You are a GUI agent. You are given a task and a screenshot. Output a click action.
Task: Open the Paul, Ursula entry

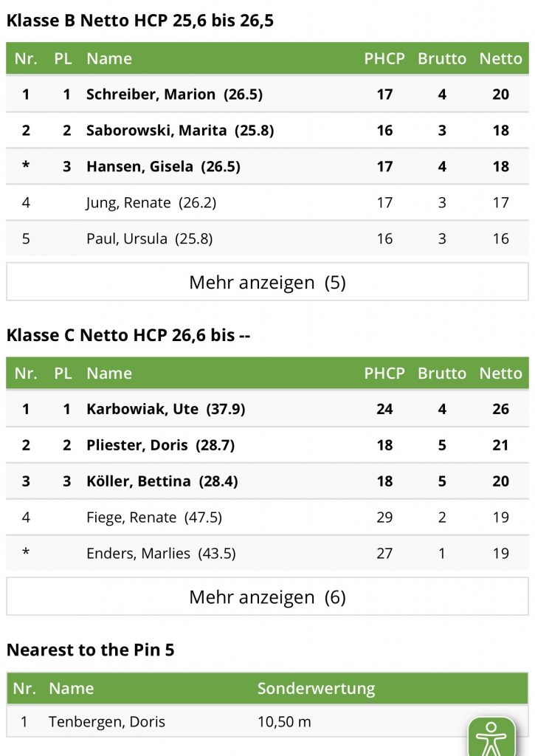pyautogui.click(x=267, y=238)
